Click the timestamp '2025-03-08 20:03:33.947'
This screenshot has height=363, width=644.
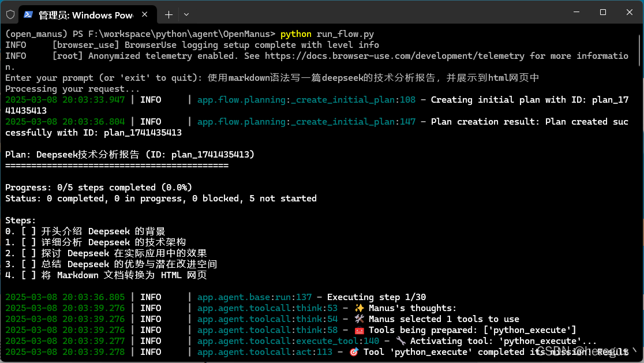click(x=65, y=100)
